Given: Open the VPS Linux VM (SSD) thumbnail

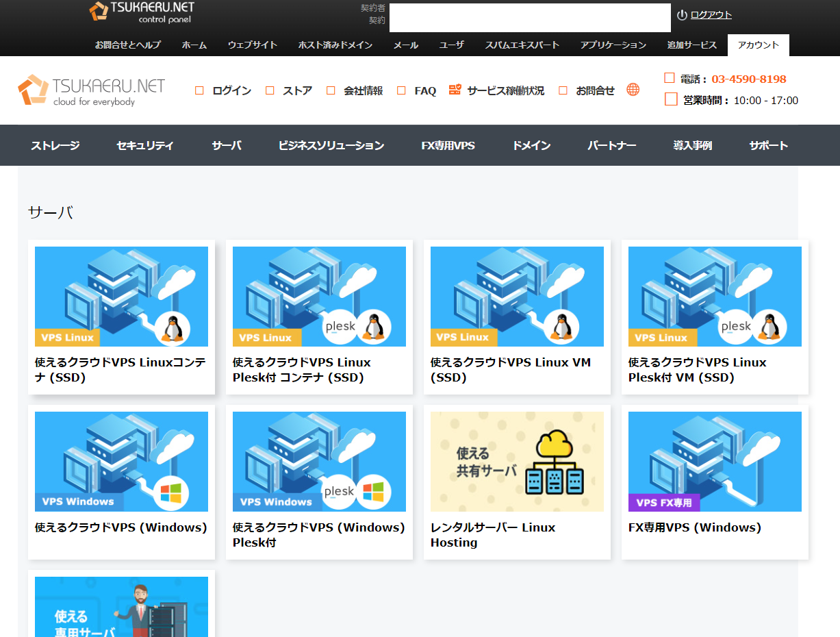Looking at the screenshot, I should pos(517,297).
